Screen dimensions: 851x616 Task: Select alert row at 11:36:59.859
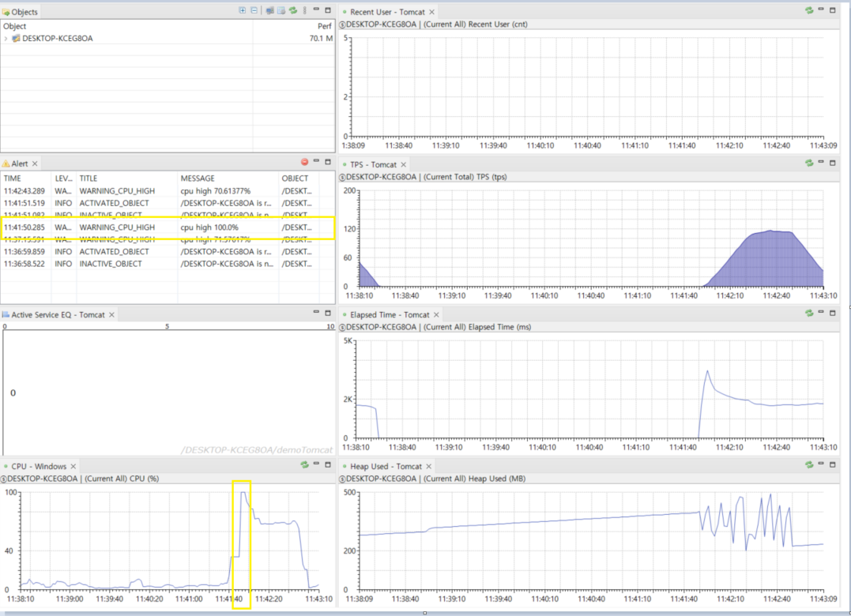tap(168, 252)
